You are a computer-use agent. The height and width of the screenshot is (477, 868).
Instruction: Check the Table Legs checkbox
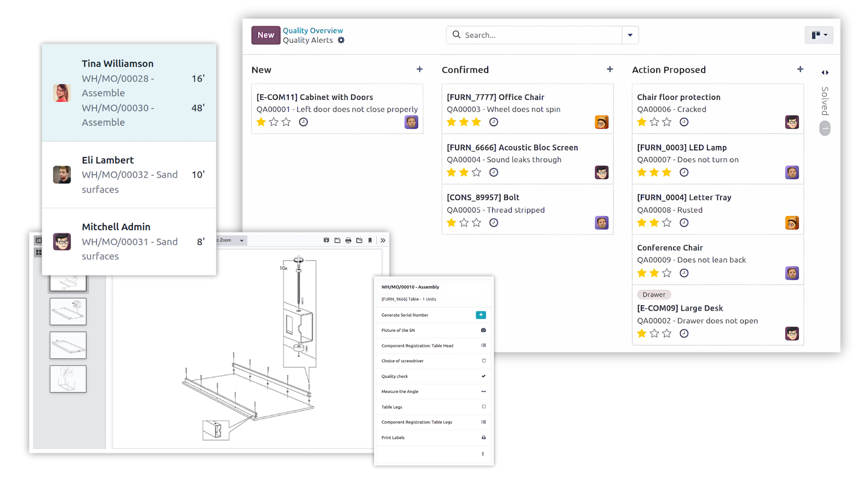(x=484, y=407)
